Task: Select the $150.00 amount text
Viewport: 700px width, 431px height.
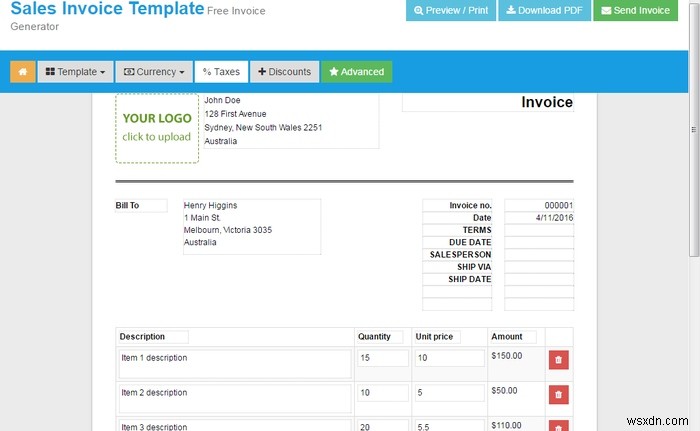Action: coord(507,356)
